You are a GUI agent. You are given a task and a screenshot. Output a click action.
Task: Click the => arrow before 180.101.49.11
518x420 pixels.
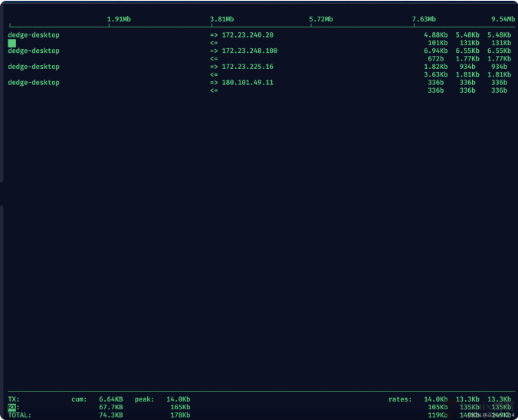click(x=214, y=83)
